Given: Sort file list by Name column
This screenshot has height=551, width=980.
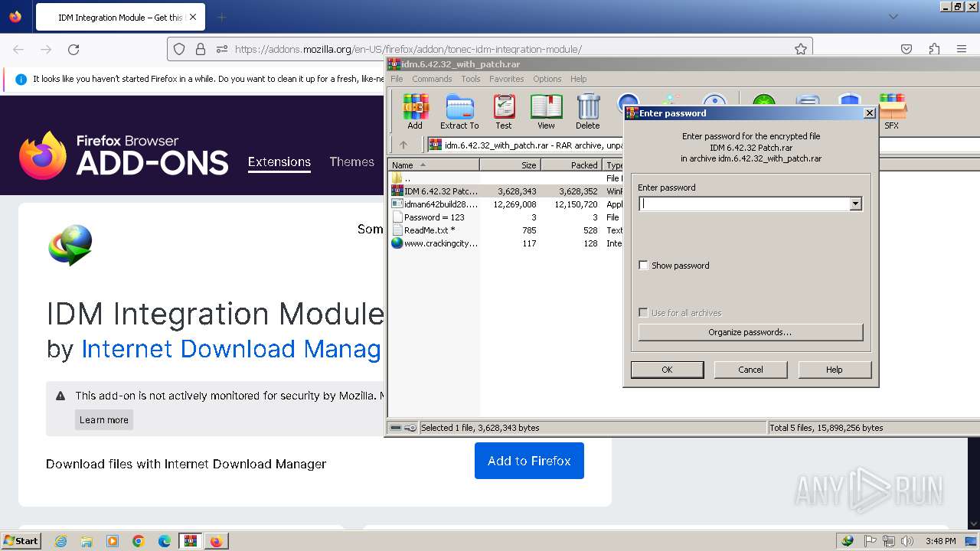Looking at the screenshot, I should [434, 165].
